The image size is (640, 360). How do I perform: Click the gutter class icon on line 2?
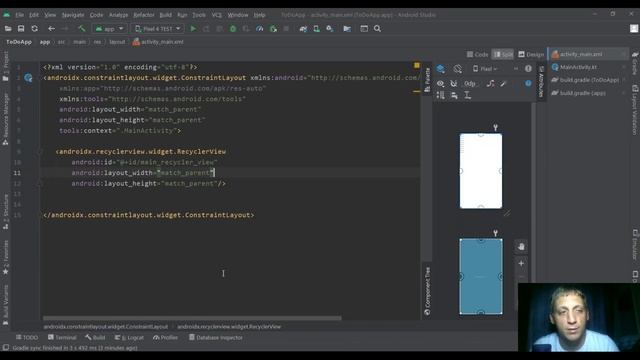coord(28,78)
